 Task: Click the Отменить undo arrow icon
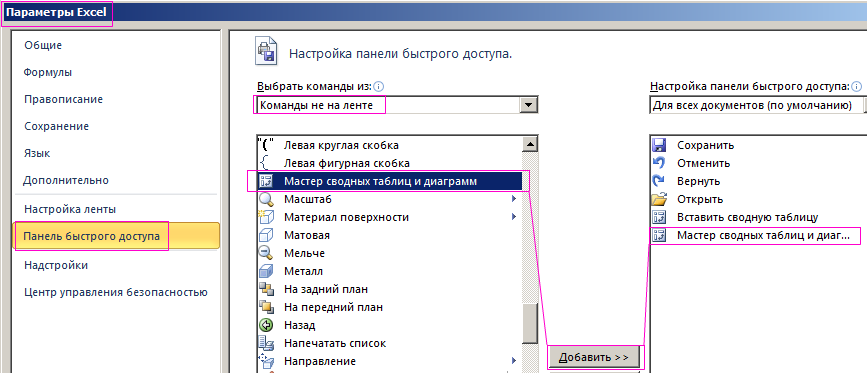[x=659, y=163]
